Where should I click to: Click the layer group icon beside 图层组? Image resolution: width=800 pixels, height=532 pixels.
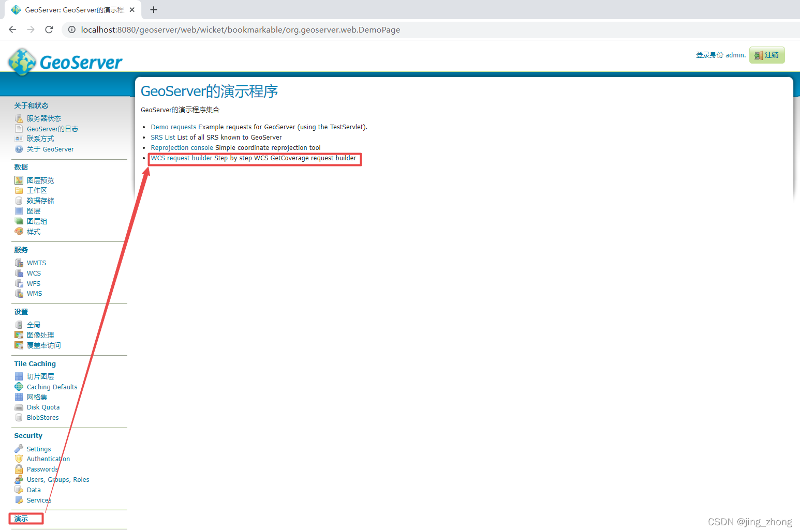pyautogui.click(x=19, y=221)
